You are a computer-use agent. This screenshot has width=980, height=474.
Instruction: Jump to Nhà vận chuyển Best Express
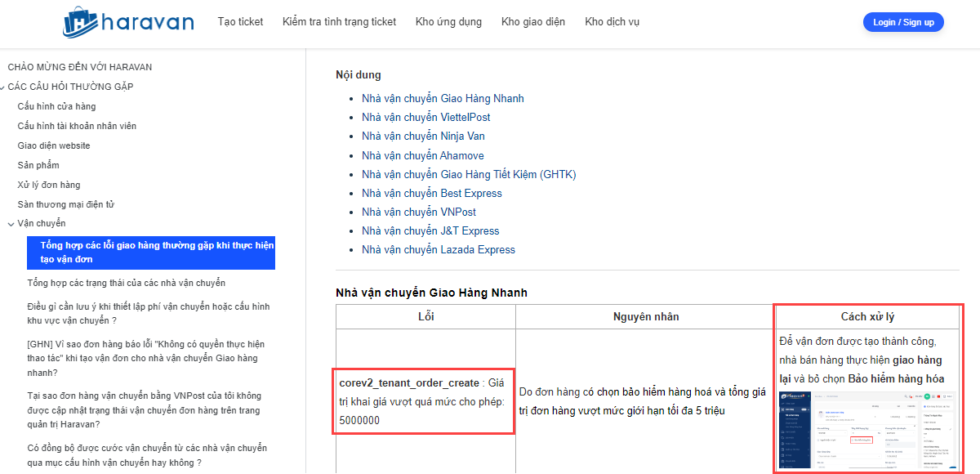pyautogui.click(x=432, y=193)
